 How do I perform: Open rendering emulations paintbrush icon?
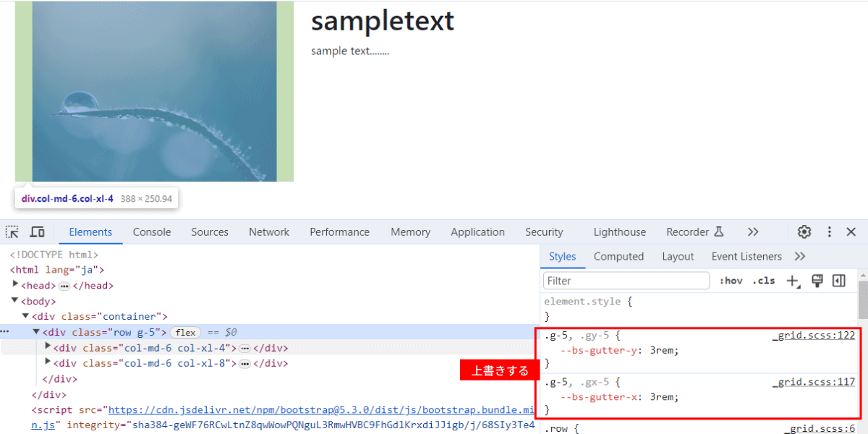tap(817, 281)
